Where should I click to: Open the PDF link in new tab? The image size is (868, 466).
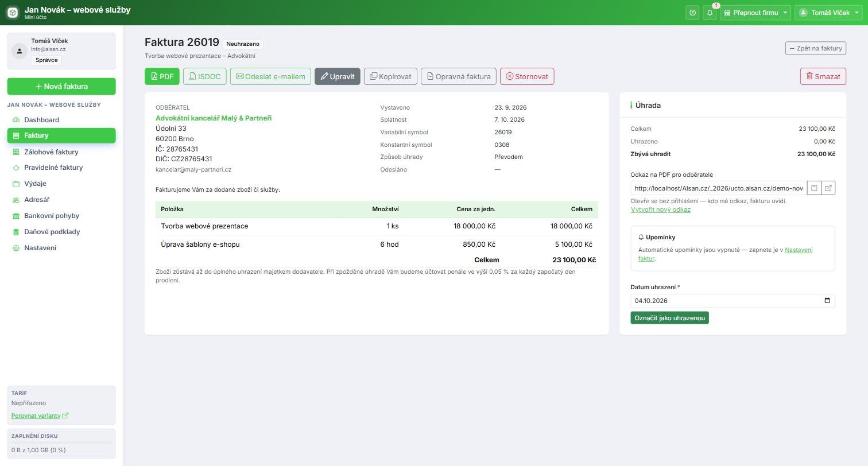(x=828, y=188)
